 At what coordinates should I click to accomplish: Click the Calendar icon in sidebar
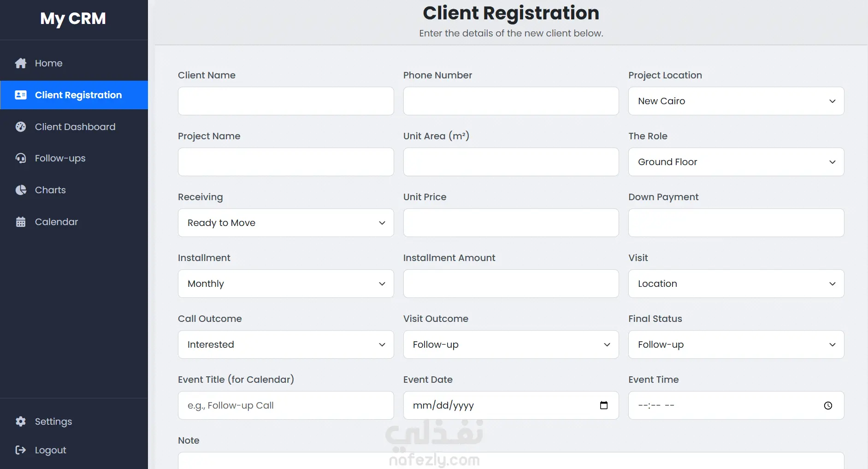point(21,222)
